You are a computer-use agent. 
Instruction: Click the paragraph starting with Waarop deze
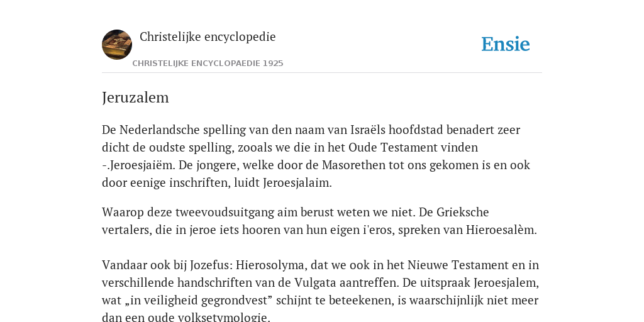point(319,221)
